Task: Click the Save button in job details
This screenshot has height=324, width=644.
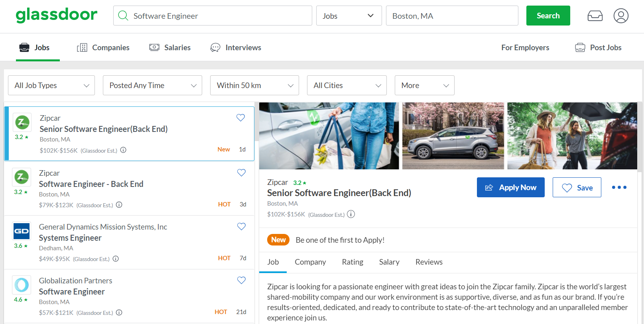Action: coord(577,187)
